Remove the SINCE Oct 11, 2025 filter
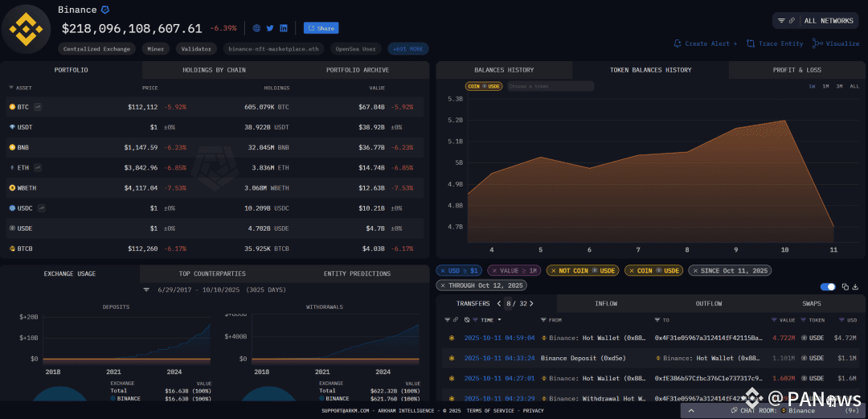868x419 pixels. point(694,270)
